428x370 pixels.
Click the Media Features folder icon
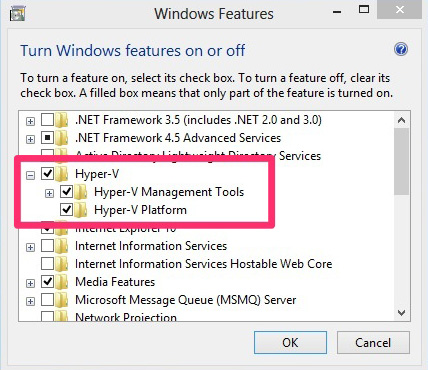(x=62, y=282)
